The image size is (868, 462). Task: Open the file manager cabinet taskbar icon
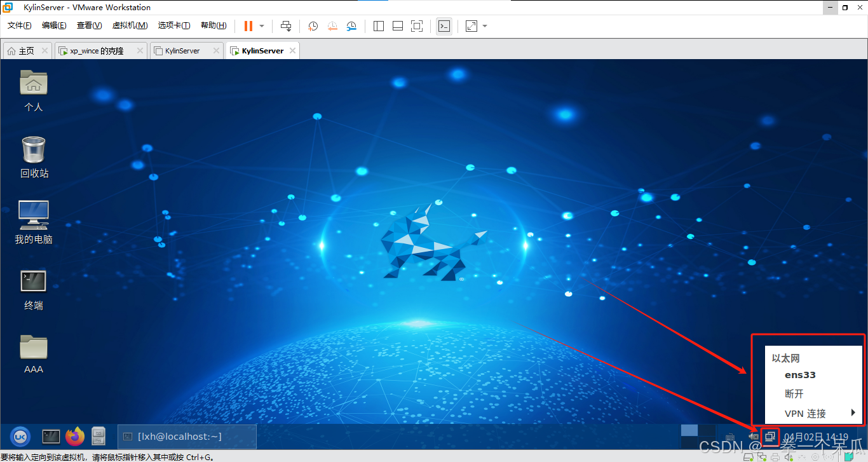point(98,436)
